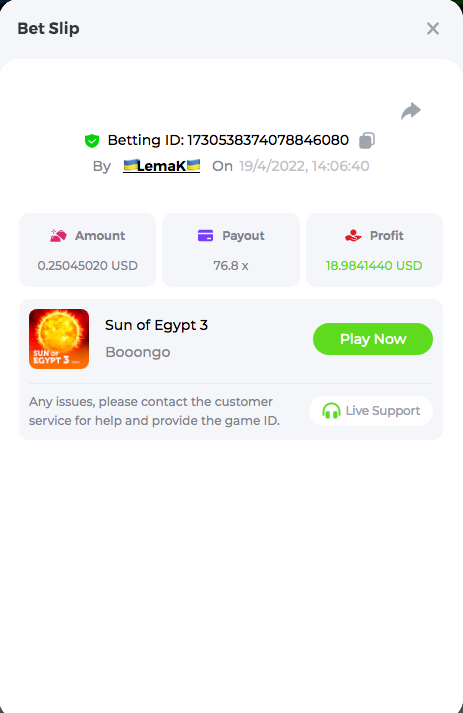Click the bet date and time text
This screenshot has height=713, width=463.
[304, 166]
